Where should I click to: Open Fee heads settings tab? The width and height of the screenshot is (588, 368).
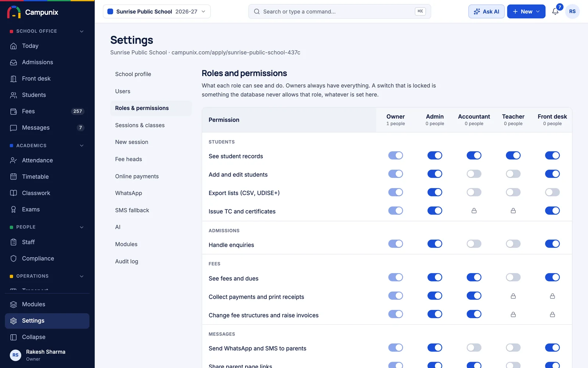[x=151, y=159]
